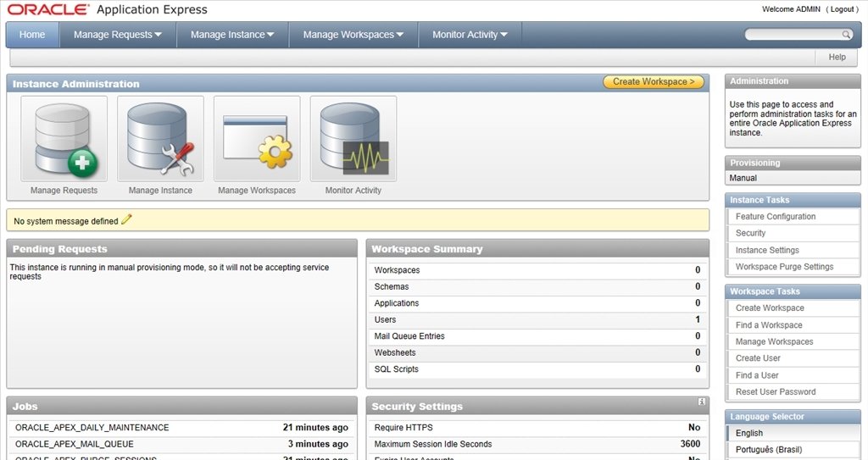The width and height of the screenshot is (868, 460).
Task: Click the Manage Instance caption text
Action: (x=160, y=191)
